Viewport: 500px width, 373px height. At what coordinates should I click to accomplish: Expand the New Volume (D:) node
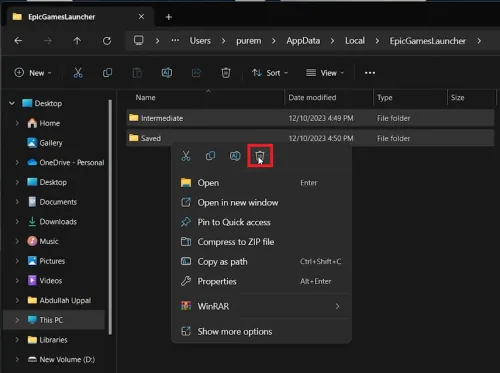17,359
